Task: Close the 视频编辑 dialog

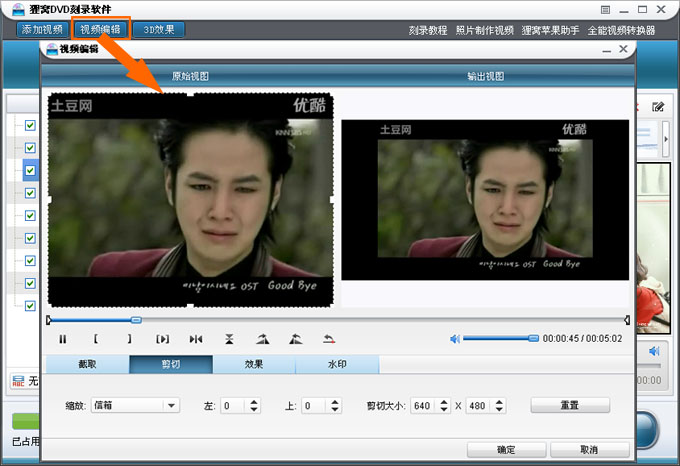Action: pos(623,49)
